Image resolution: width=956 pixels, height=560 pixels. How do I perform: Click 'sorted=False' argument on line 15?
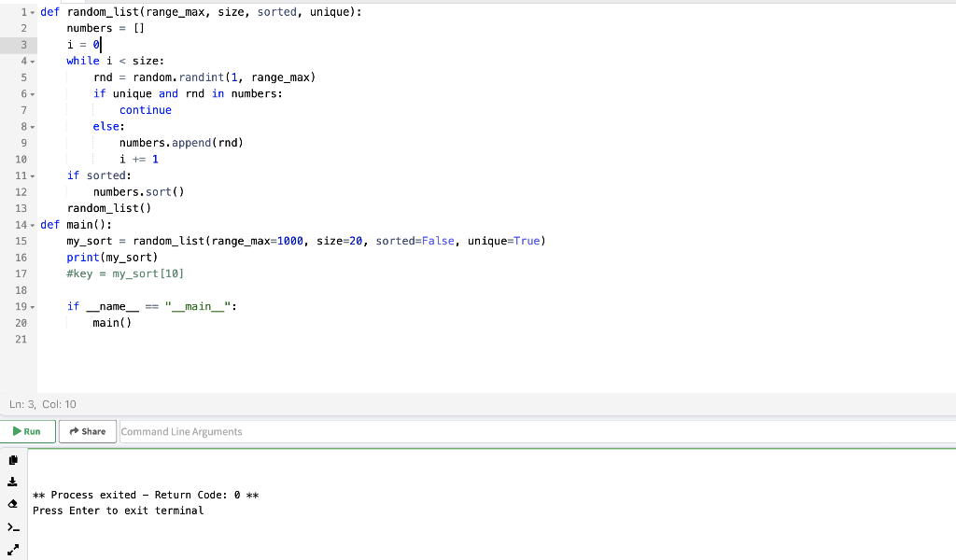415,242
